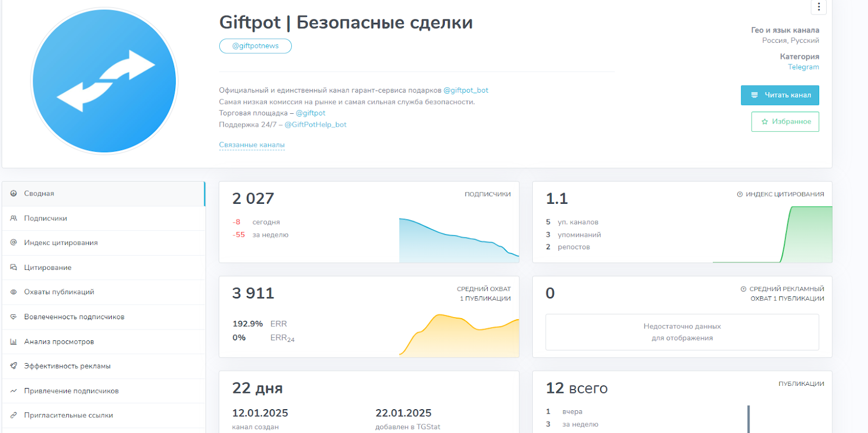The width and height of the screenshot is (868, 433).
Task: Click the 3 упоминаний row
Action: [x=573, y=235]
